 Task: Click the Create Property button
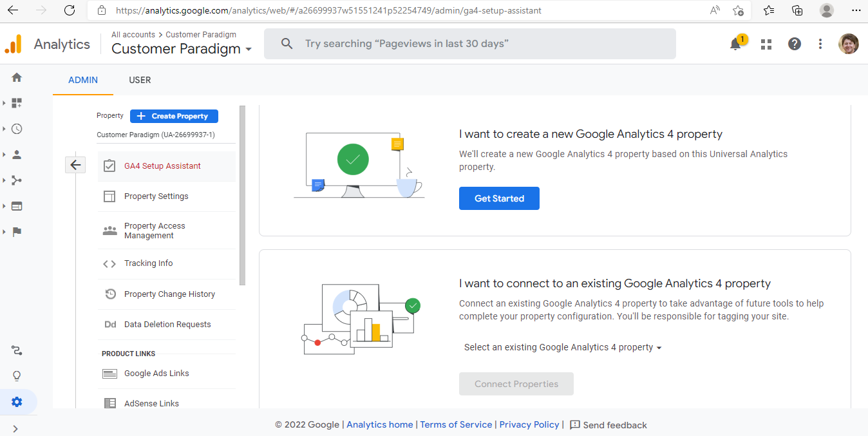(174, 116)
